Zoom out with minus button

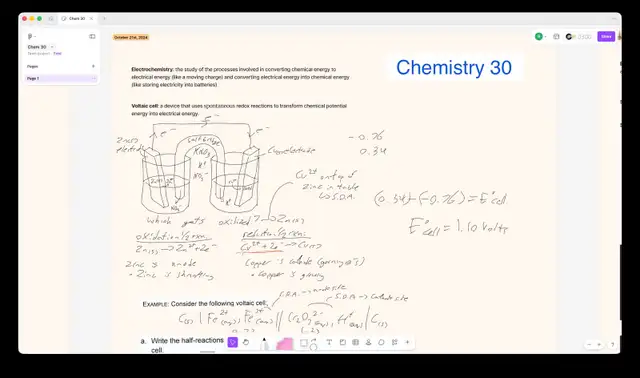[x=589, y=345]
